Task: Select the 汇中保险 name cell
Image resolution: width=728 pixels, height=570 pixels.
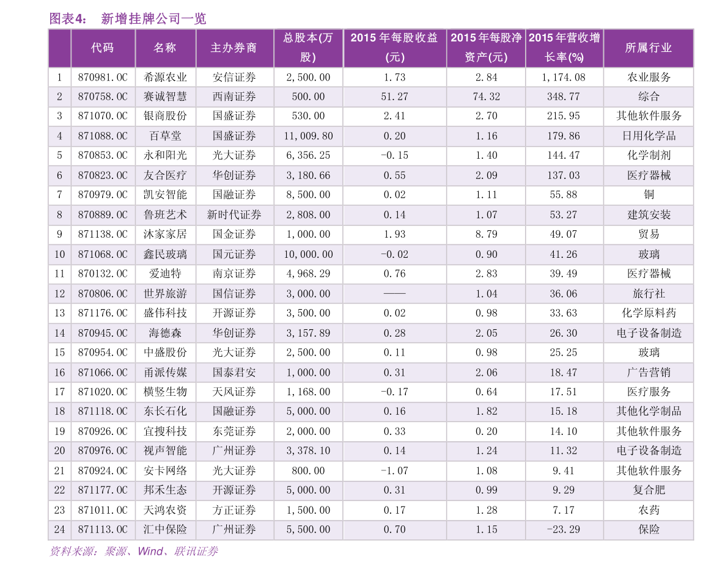Action: [165, 530]
